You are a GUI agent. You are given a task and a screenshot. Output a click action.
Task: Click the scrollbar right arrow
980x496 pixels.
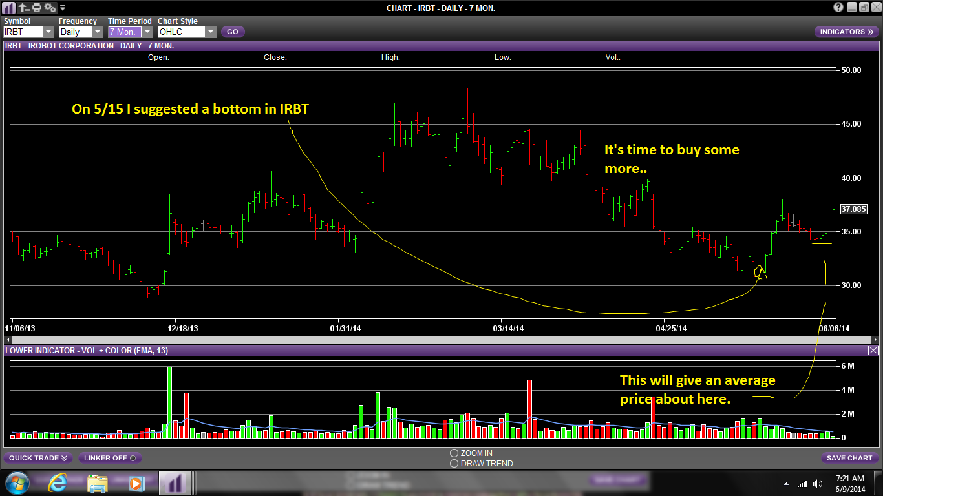pos(875,339)
